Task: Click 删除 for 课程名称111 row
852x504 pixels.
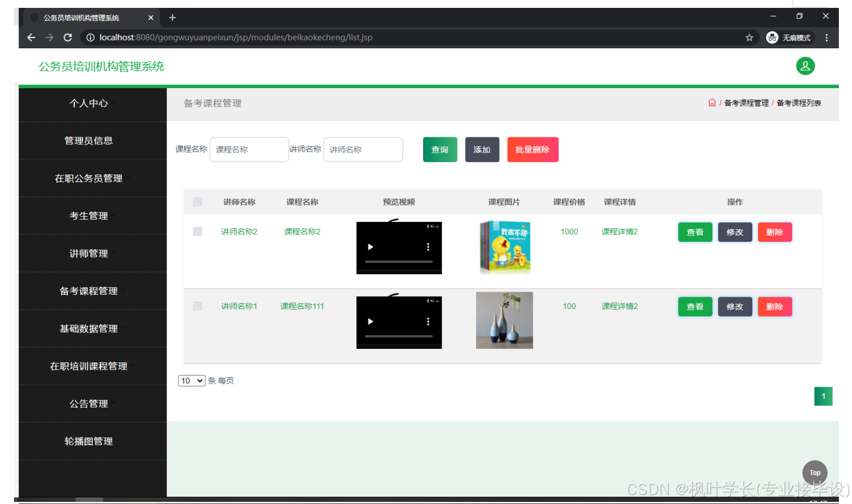Action: (x=775, y=306)
